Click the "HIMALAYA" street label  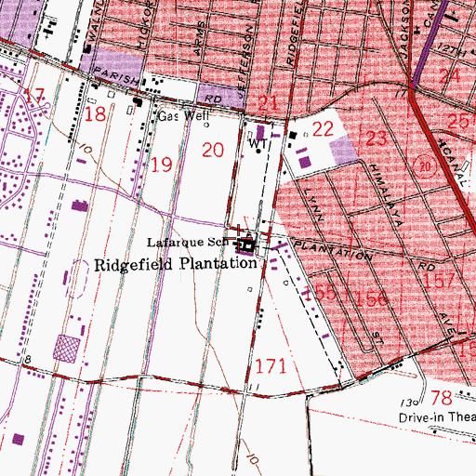[387, 195]
